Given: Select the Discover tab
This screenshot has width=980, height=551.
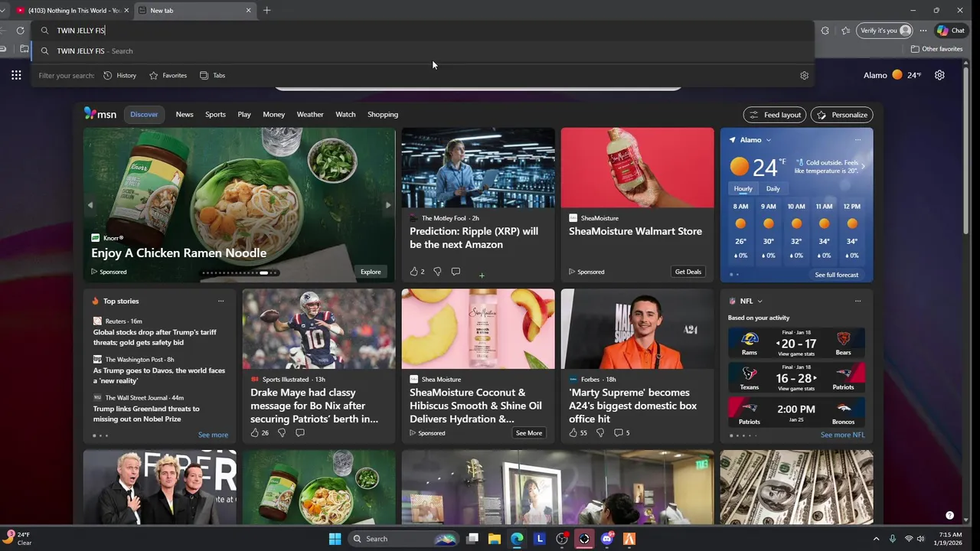Looking at the screenshot, I should [x=144, y=114].
